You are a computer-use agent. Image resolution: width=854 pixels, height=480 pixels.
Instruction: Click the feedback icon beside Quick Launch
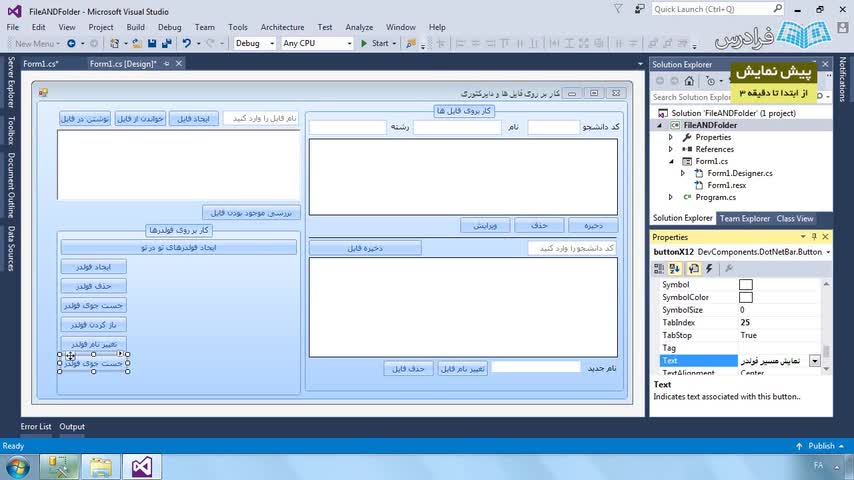(x=639, y=9)
